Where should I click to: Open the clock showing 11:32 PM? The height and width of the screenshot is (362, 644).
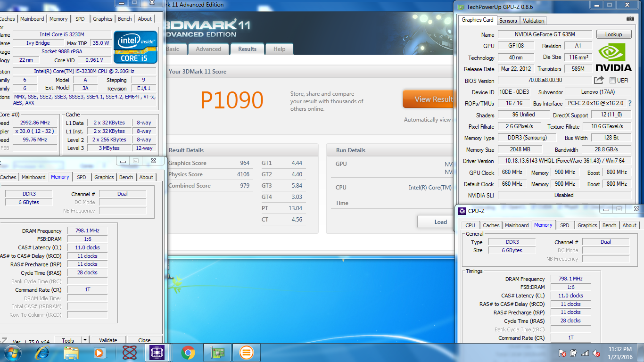point(620,353)
